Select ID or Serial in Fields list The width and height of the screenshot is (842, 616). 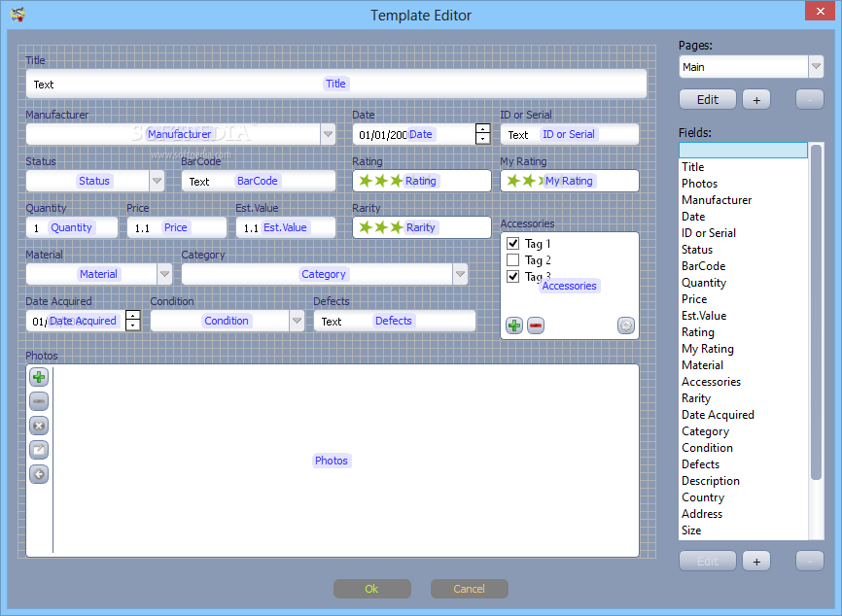point(743,233)
